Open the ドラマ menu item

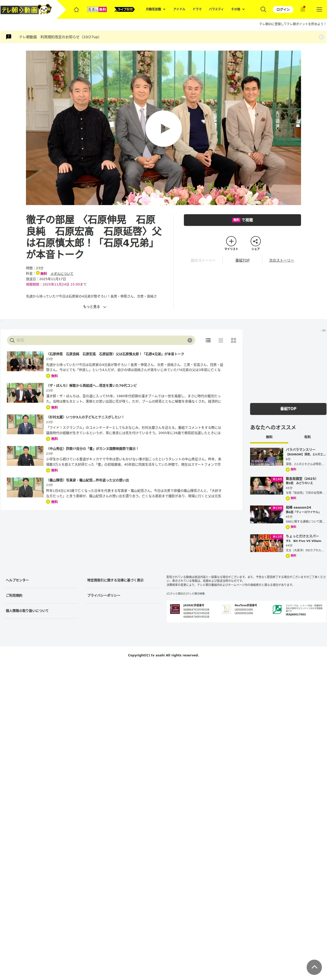point(197,9)
